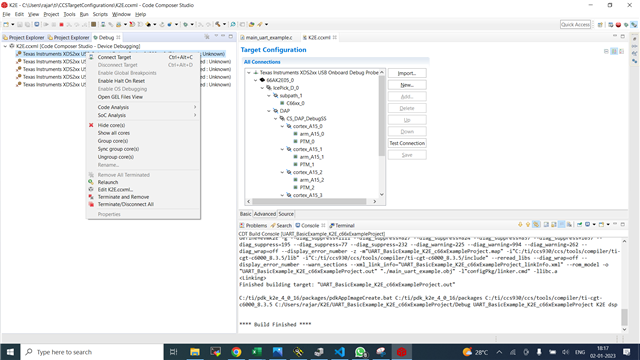This screenshot has height=360, width=640.
Task: Click the red round perspective icon in the top right
Action: pyautogui.click(x=618, y=25)
